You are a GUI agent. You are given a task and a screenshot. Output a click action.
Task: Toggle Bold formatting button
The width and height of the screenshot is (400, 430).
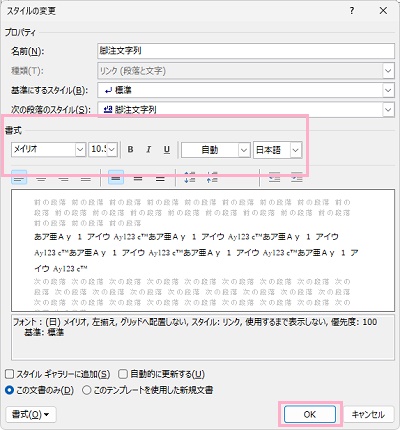(131, 150)
